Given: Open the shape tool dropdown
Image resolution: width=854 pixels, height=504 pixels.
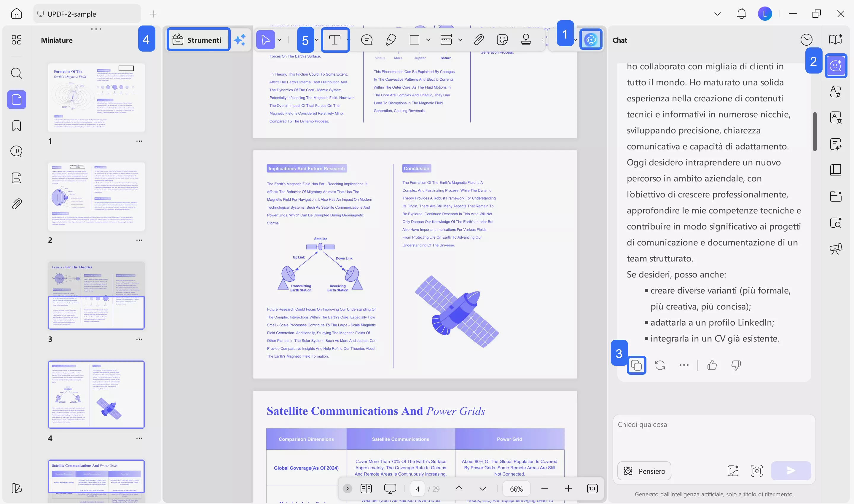Looking at the screenshot, I should point(427,40).
